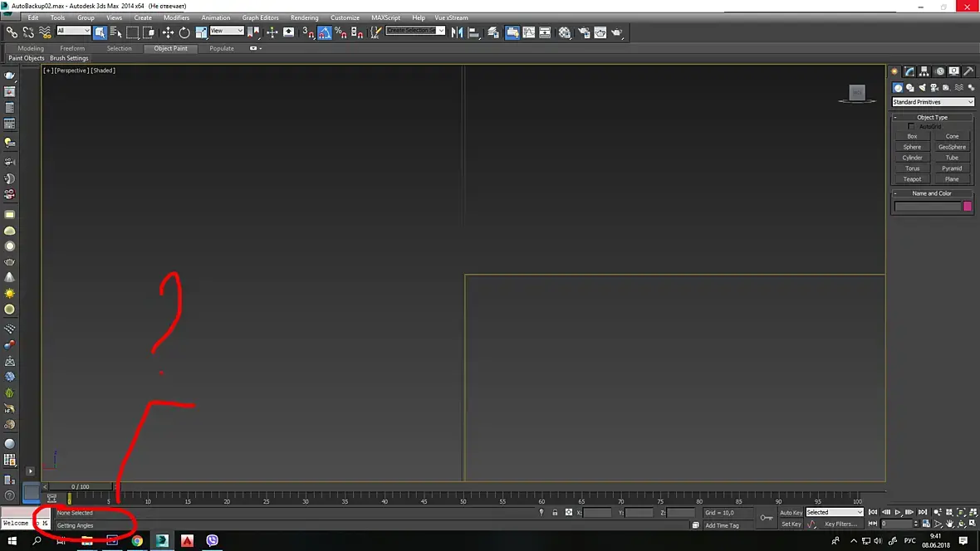Click the Unlink Selection icon
Screen dimensions: 980x551
point(28,32)
